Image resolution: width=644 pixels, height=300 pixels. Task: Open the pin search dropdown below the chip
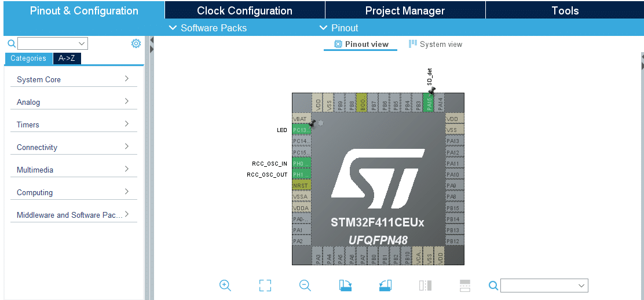click(x=544, y=286)
